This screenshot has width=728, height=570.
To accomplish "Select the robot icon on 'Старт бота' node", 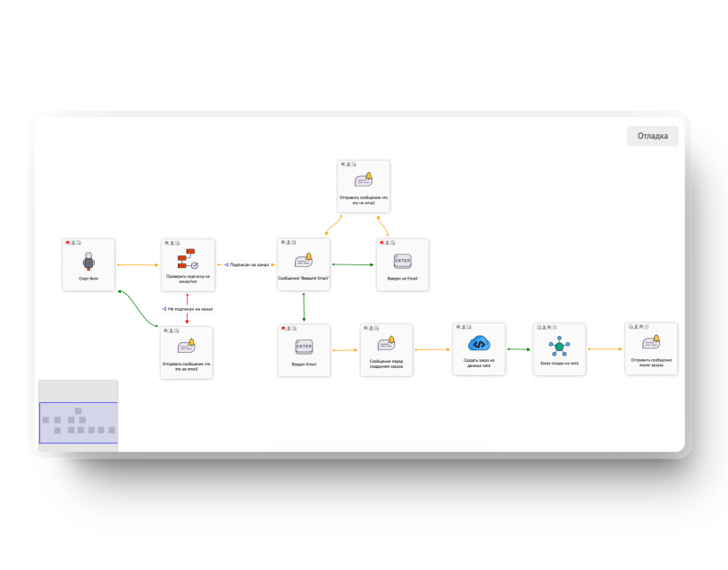I will (88, 260).
